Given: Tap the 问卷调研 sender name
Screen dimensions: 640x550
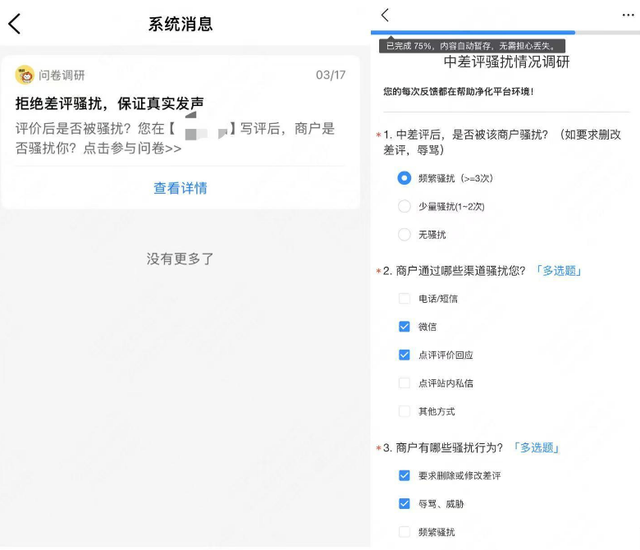Looking at the screenshot, I should point(62,75).
